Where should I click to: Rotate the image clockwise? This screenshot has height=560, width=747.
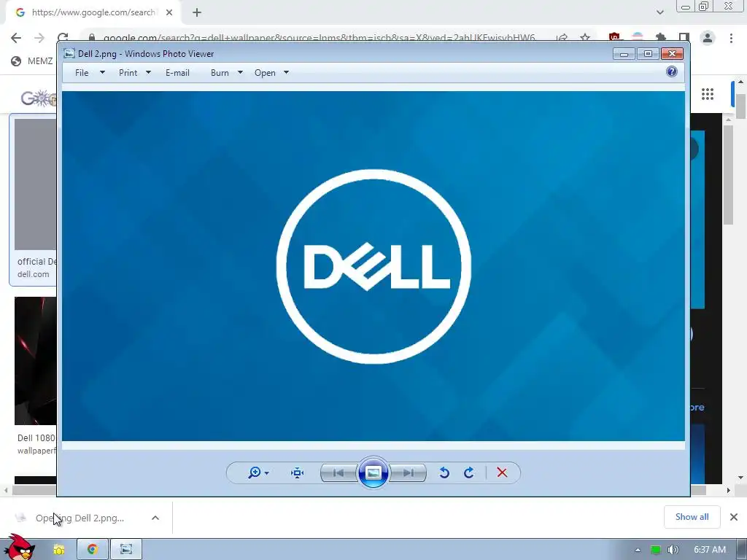[469, 472]
